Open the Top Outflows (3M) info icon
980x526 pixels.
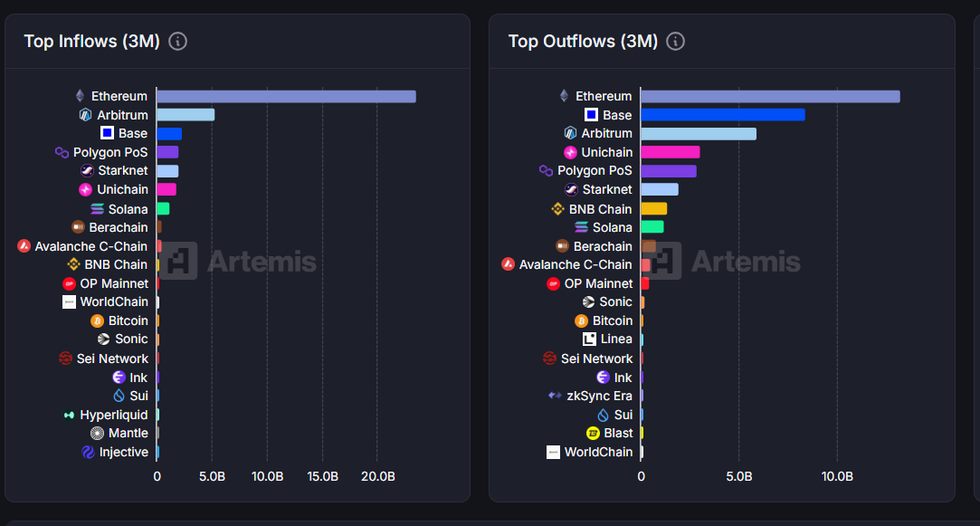(675, 42)
